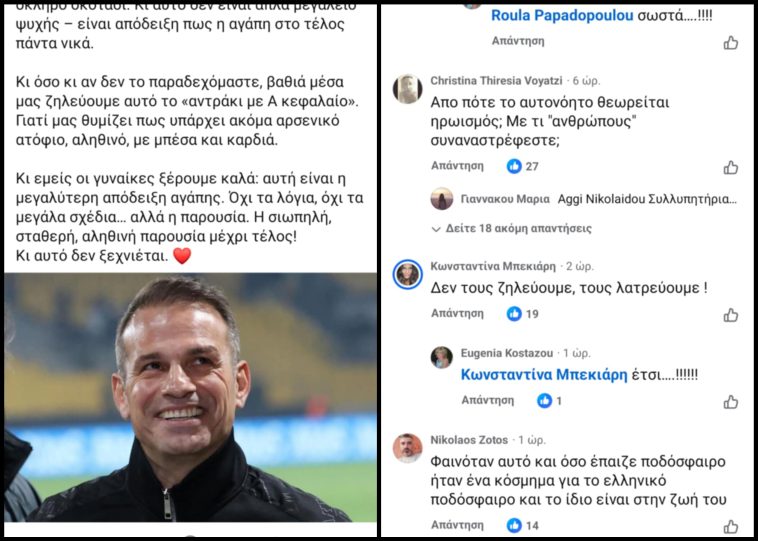View the 19 reactions on Κωνσταντίνα's comment
The width and height of the screenshot is (758, 541).
(523, 314)
